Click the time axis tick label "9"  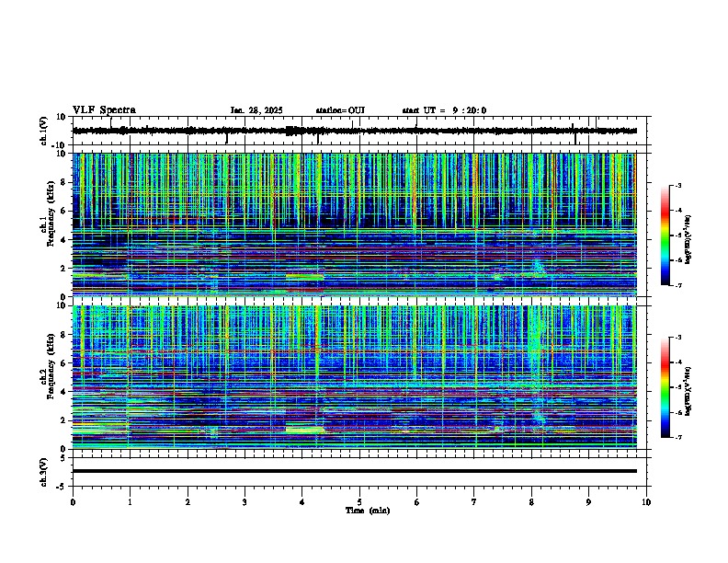pyautogui.click(x=588, y=502)
